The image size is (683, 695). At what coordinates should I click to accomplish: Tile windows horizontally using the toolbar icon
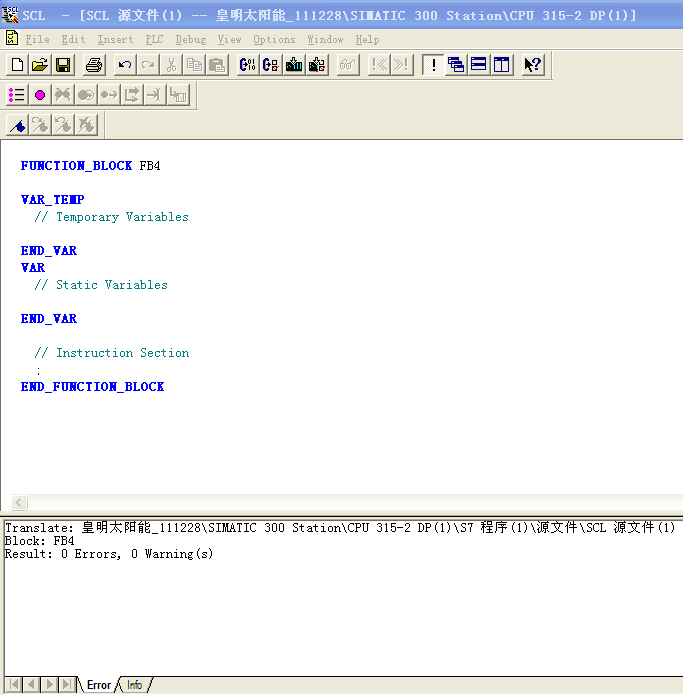pos(479,65)
